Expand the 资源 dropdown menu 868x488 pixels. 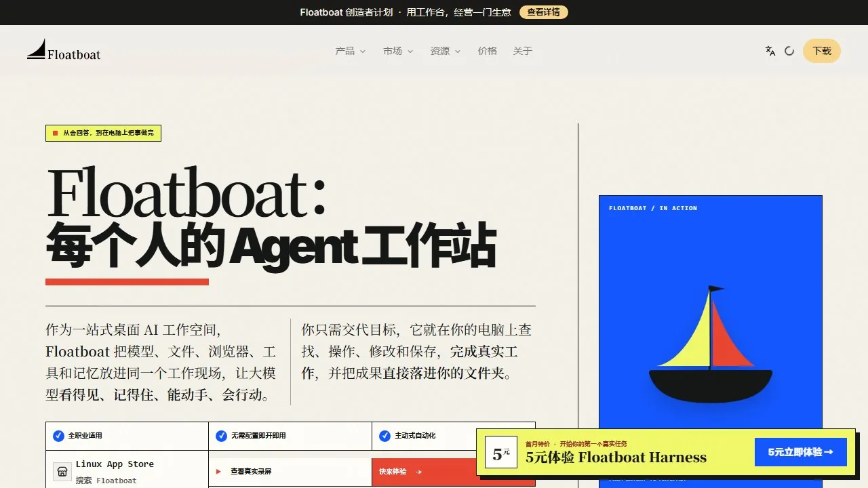(446, 51)
